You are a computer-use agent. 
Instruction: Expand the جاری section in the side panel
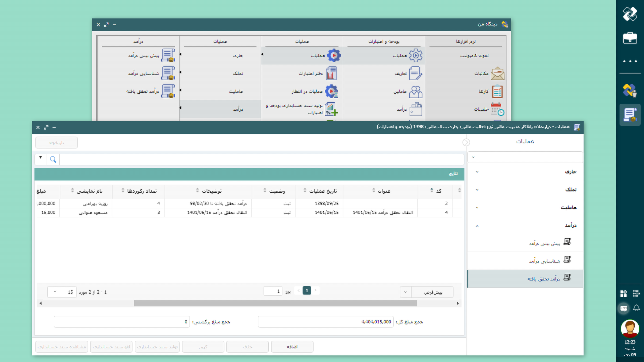click(x=525, y=172)
